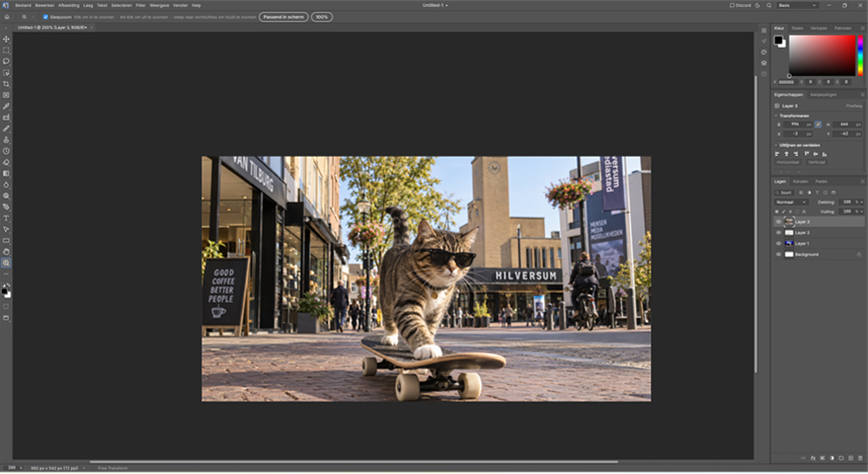The height and width of the screenshot is (474, 868).
Task: Toggle the width-height link in Transformeren
Action: pos(818,124)
